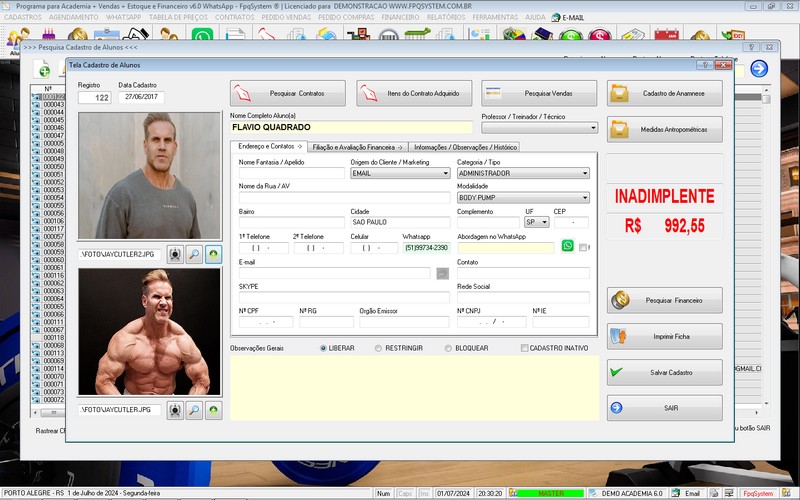Click webcam capture button beside JAYCUTLER2.JPG path
800x500 pixels.
click(x=175, y=254)
